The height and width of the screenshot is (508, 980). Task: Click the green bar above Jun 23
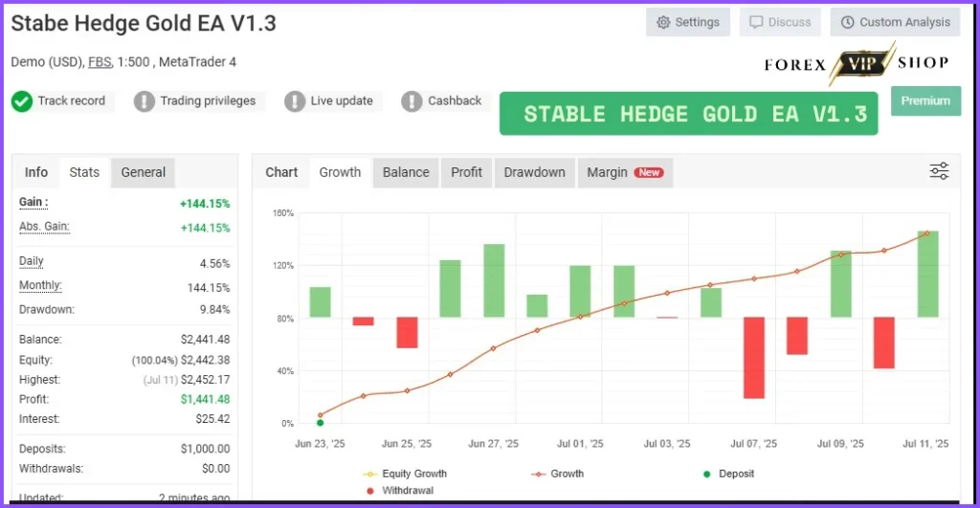[x=320, y=302]
